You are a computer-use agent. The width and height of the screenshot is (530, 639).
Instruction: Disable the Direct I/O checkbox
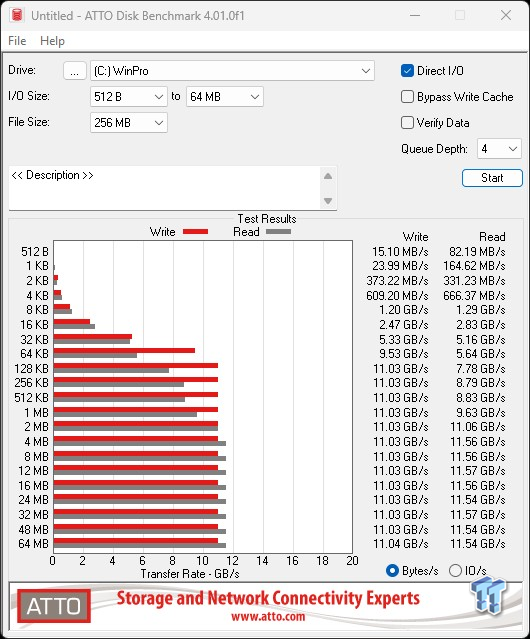tap(407, 71)
